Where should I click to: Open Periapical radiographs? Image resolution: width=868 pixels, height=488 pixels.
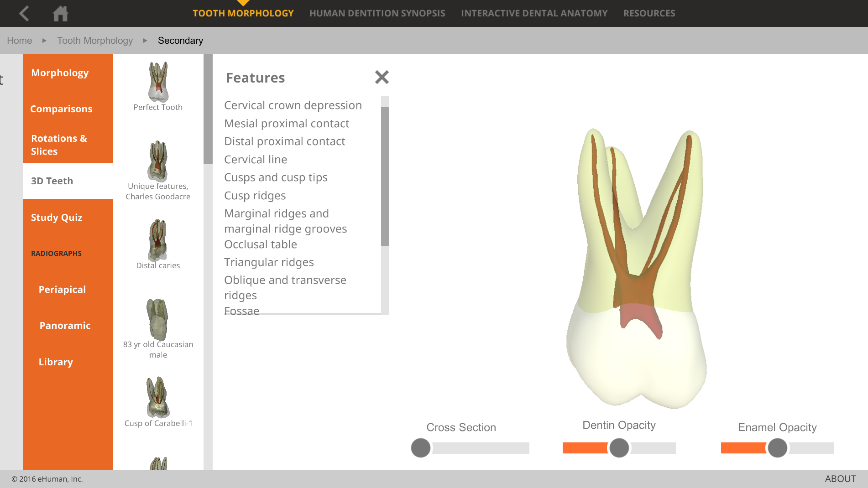[68, 289]
